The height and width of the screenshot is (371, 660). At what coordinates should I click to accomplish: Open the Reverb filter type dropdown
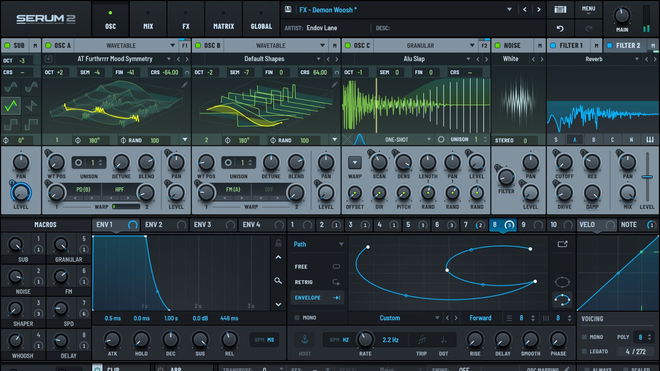pyautogui.click(x=636, y=59)
